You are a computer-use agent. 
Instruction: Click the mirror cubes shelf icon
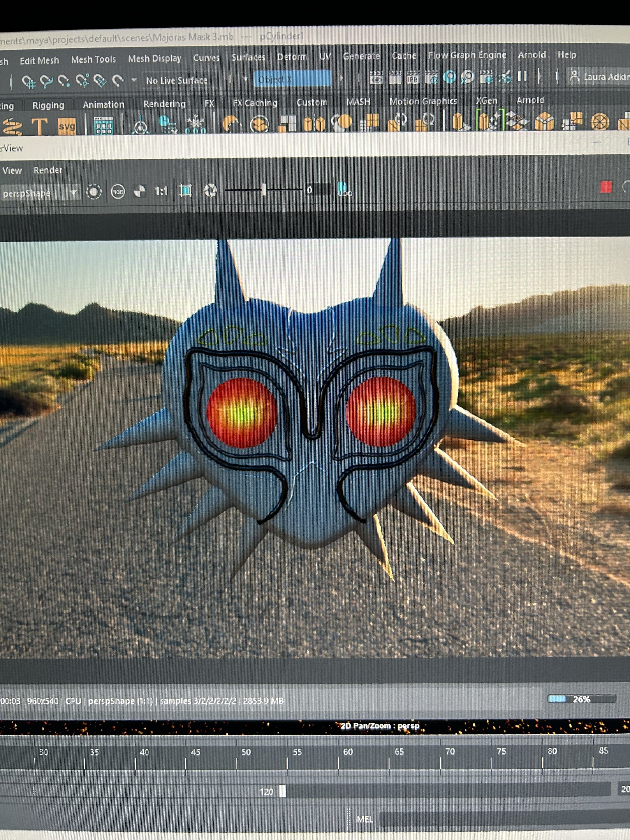click(314, 123)
